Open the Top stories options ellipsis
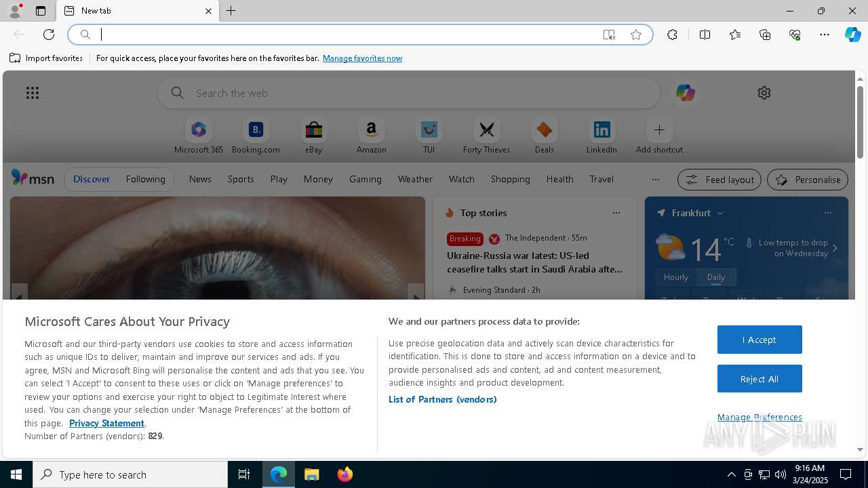868x488 pixels. 616,213
